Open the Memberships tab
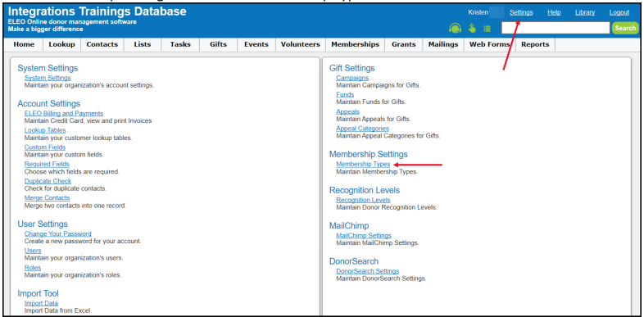644x317 pixels. [x=356, y=44]
